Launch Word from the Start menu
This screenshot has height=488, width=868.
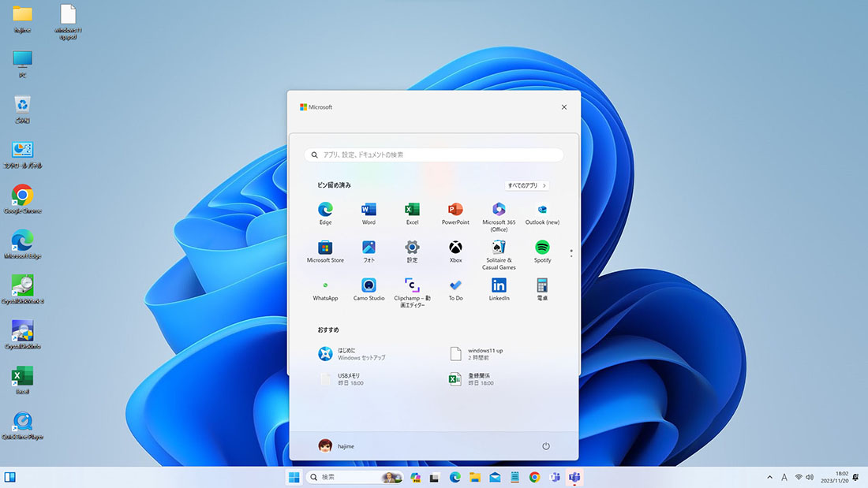click(369, 210)
